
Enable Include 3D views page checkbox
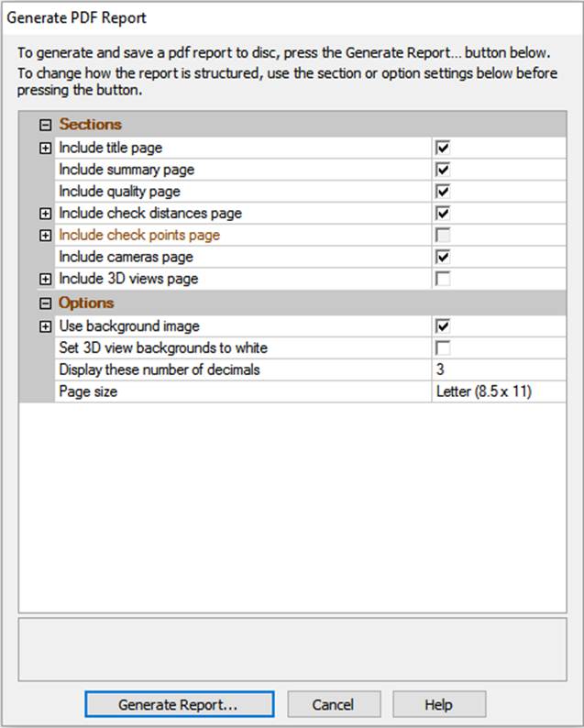443,279
